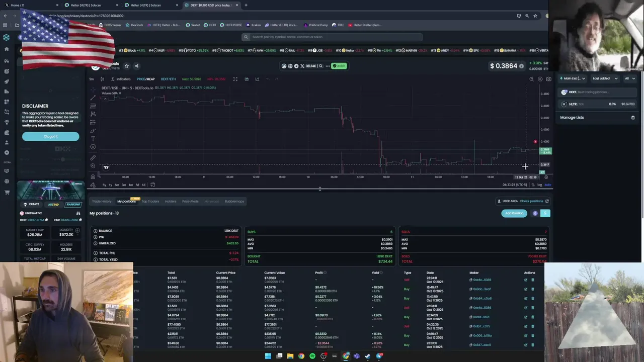Click info icon beside $0.3864 price
Image resolution: width=644 pixels, height=362 pixels.
point(521,66)
